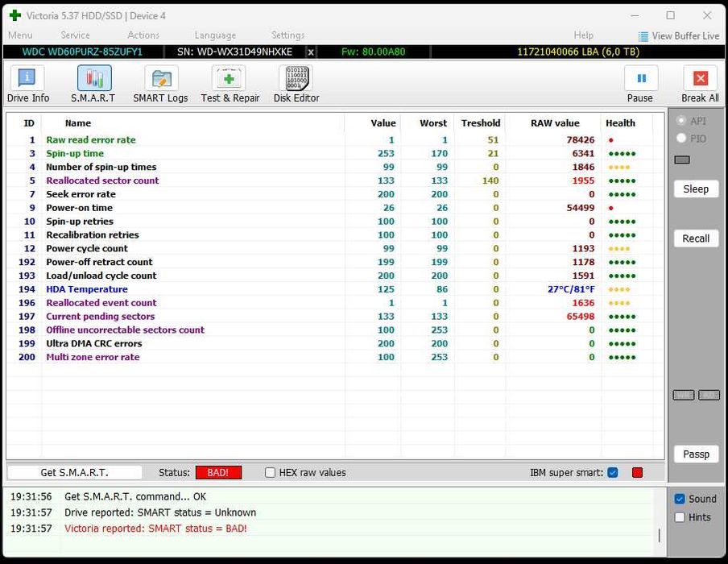Click the Victoria green cross app icon
This screenshot has width=728, height=564.
[15, 15]
